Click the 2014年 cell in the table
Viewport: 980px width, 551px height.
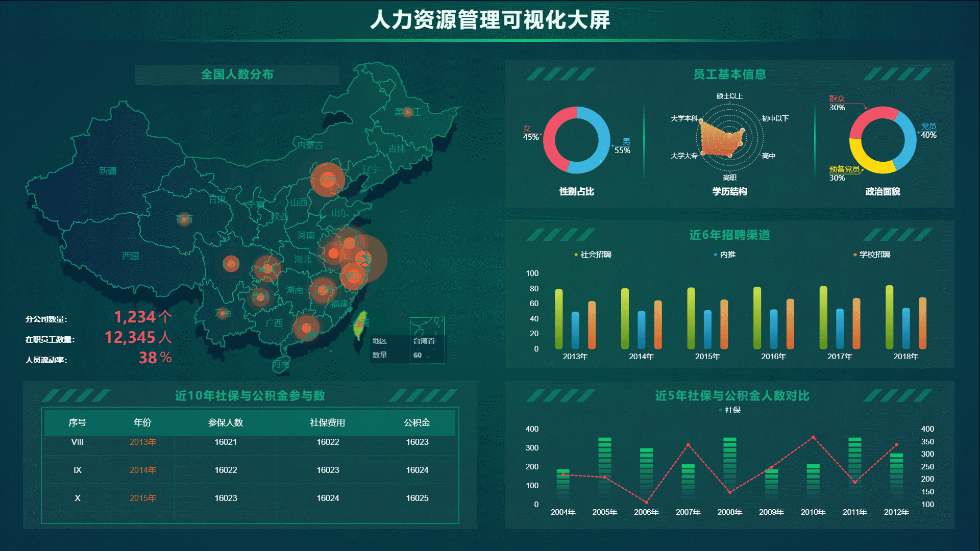[142, 470]
